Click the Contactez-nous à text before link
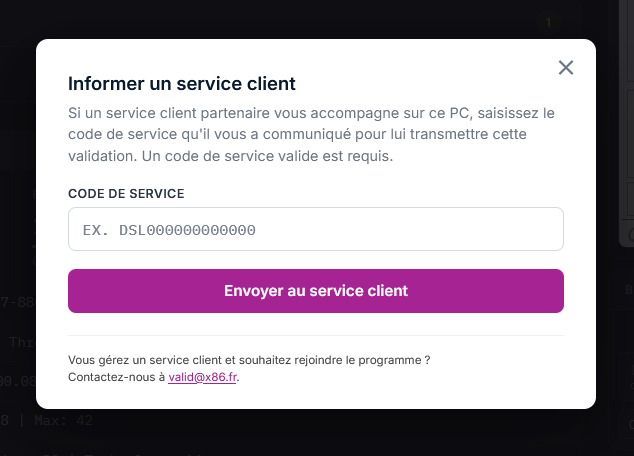Screen dimensions: 634x456 (x=116, y=377)
